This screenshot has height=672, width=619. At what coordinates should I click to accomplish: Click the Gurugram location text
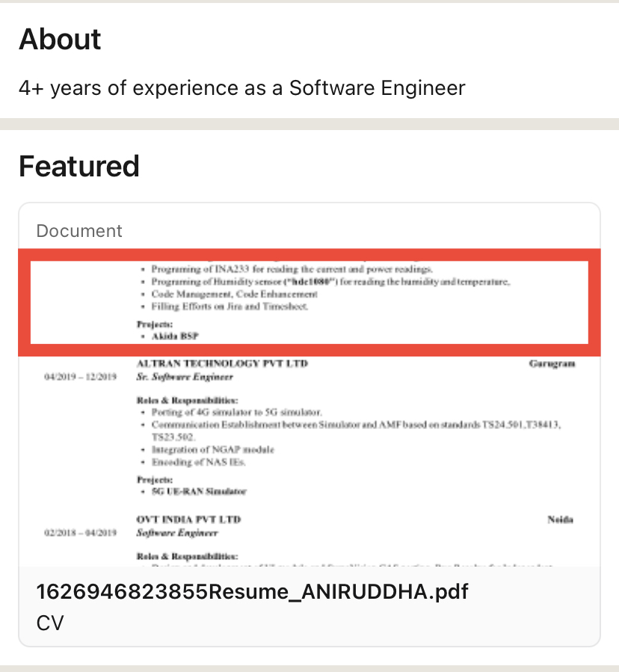pos(552,363)
